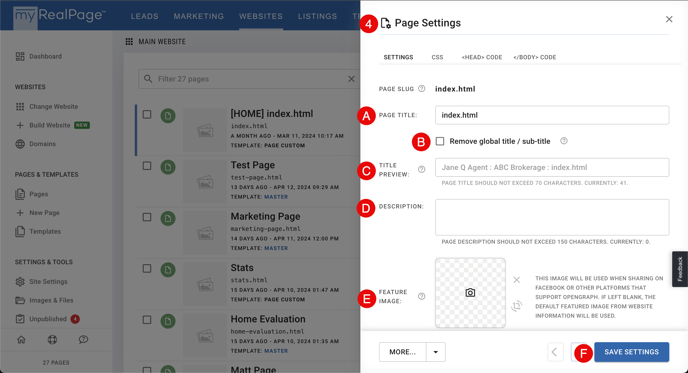Open the Dashboard sidebar item
688x373 pixels.
[39, 56]
